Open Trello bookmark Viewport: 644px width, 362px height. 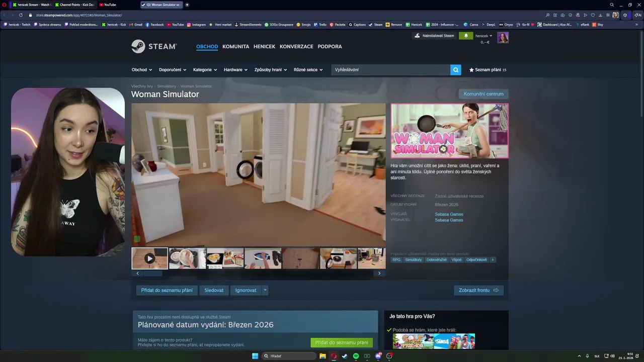[x=320, y=25]
